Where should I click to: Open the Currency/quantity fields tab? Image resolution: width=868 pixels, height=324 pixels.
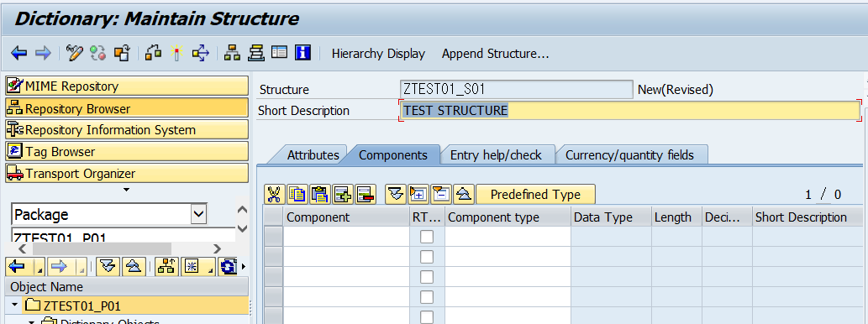click(629, 154)
